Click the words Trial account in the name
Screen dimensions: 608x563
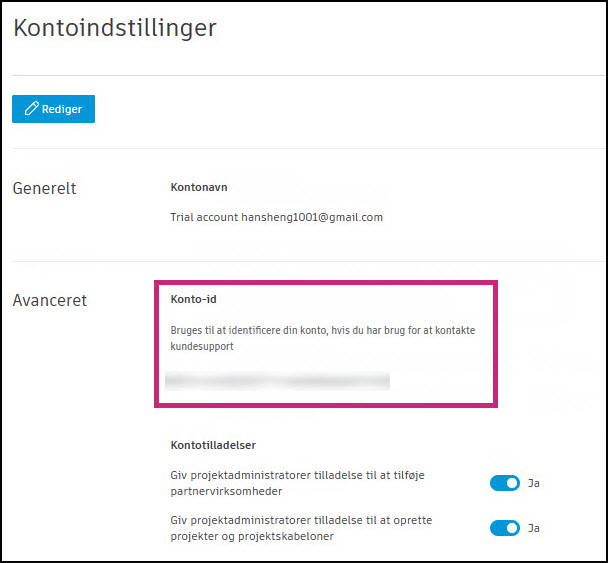point(204,217)
